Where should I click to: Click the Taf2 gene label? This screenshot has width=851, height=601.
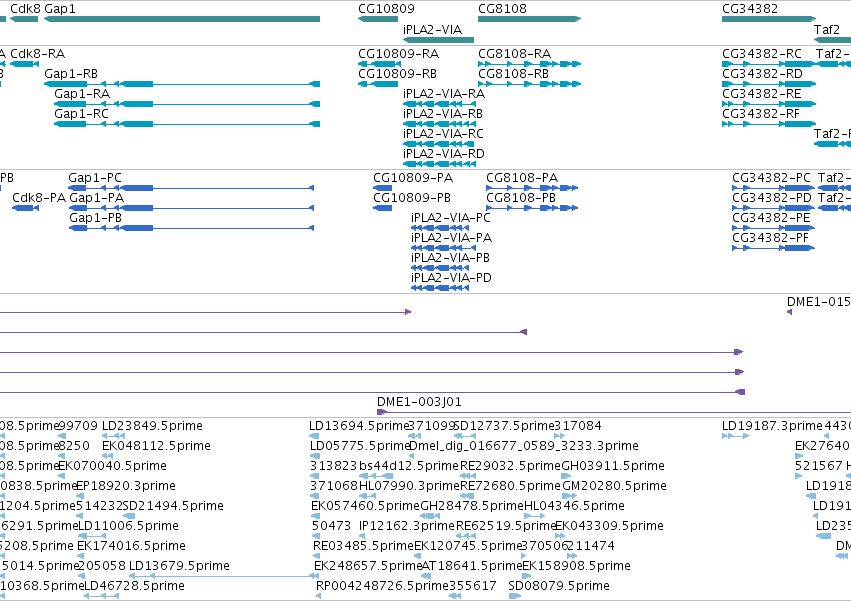pyautogui.click(x=827, y=29)
